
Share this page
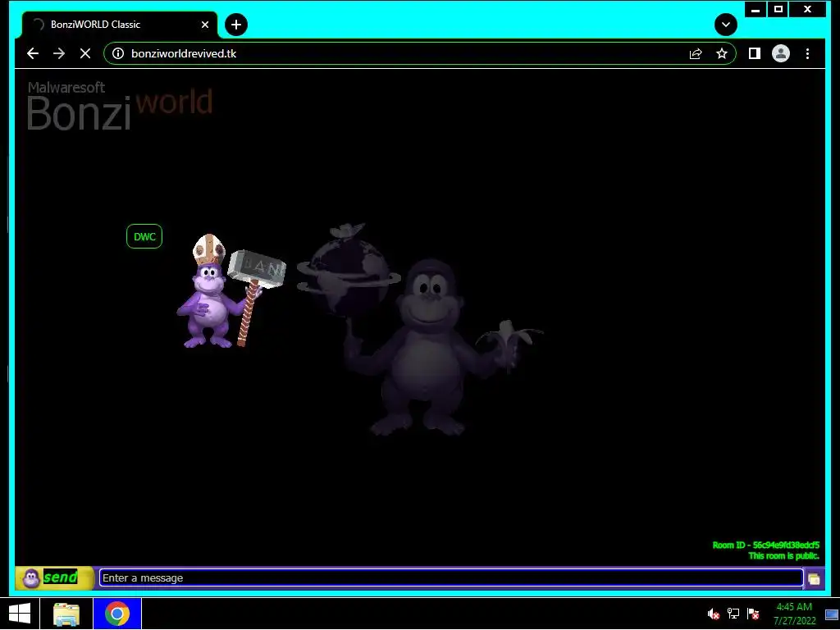(696, 53)
